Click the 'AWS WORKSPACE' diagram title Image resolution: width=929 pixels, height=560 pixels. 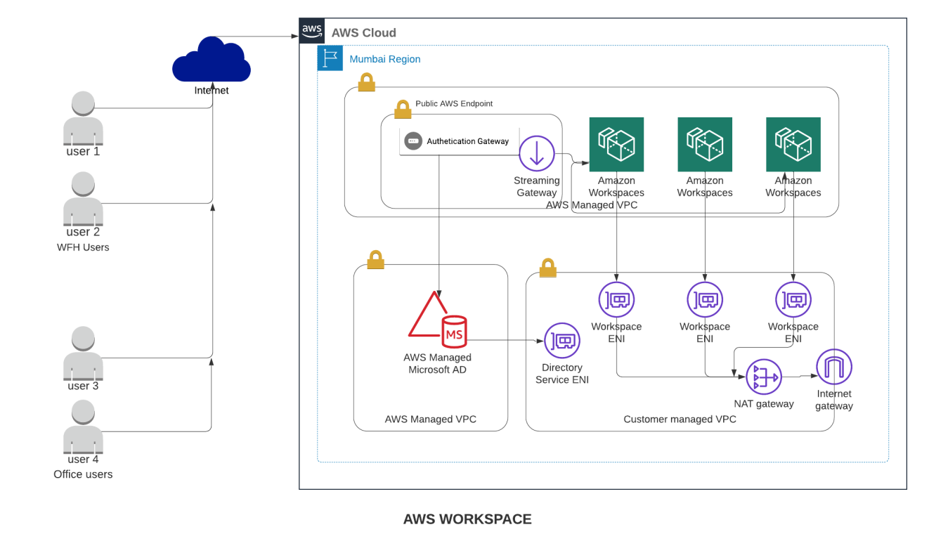(x=467, y=519)
